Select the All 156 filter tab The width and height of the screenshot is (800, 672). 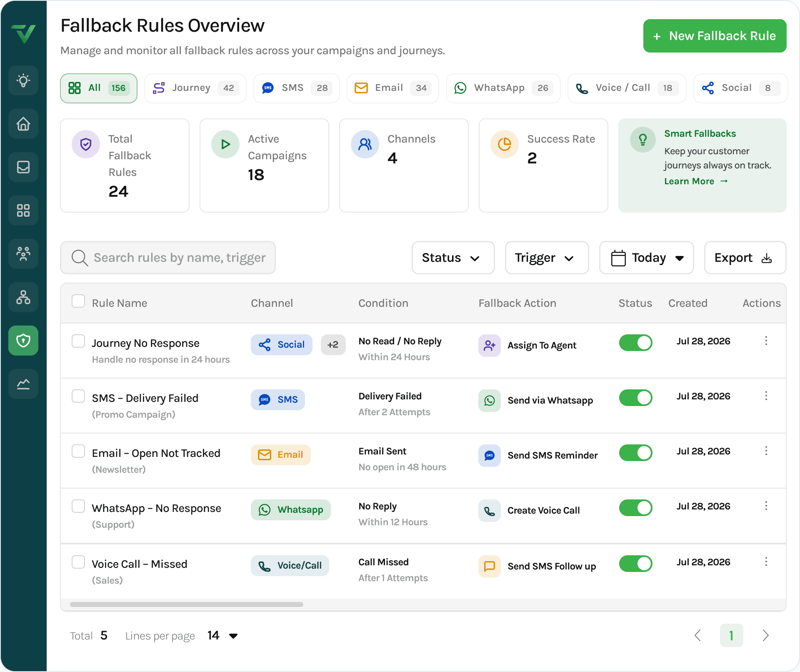pyautogui.click(x=99, y=88)
